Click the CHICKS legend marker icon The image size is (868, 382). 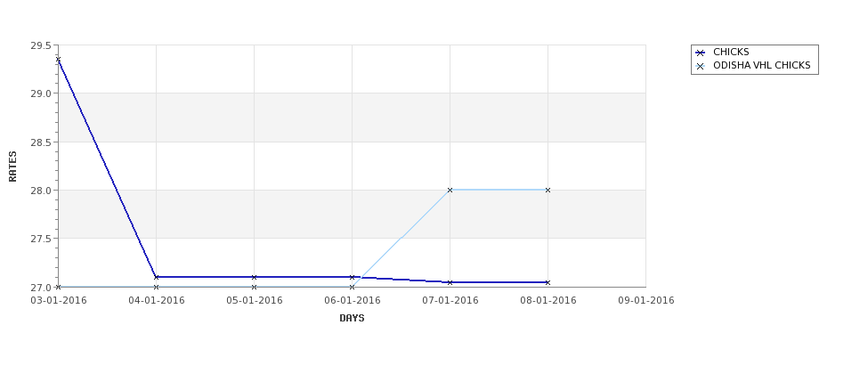pyautogui.click(x=701, y=53)
